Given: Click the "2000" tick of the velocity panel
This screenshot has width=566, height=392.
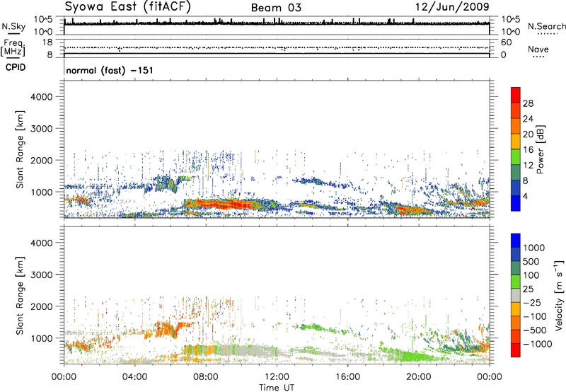Looking at the screenshot, I should (41, 306).
